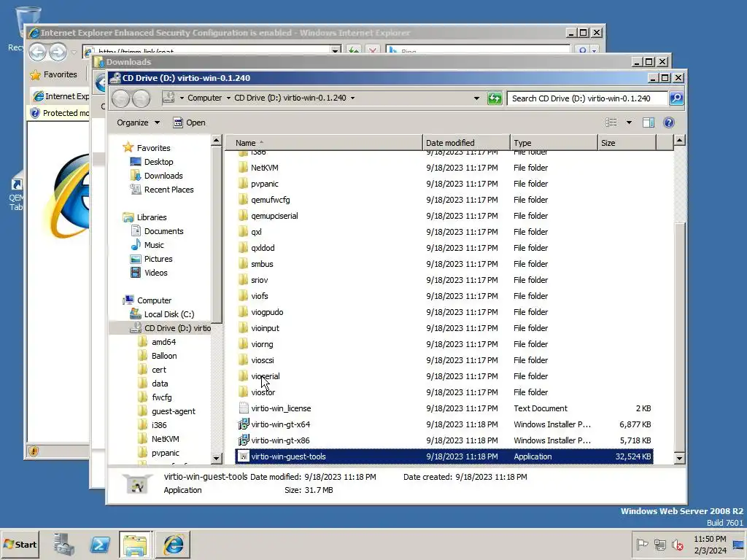Open the Videos library
The height and width of the screenshot is (560, 747).
click(156, 273)
